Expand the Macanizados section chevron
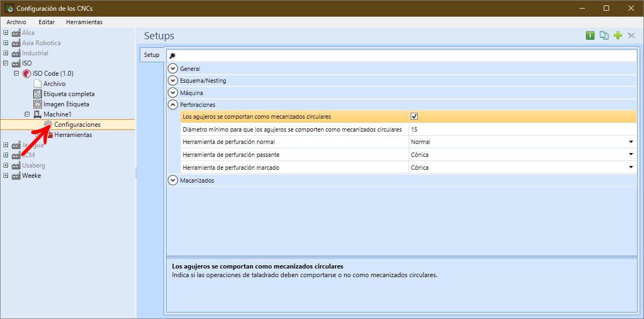 coord(173,180)
